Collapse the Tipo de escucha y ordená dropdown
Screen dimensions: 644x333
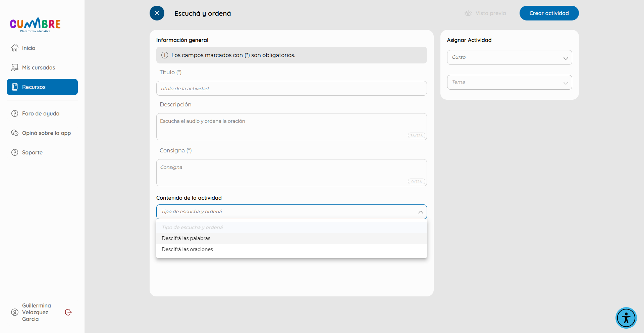point(291,212)
